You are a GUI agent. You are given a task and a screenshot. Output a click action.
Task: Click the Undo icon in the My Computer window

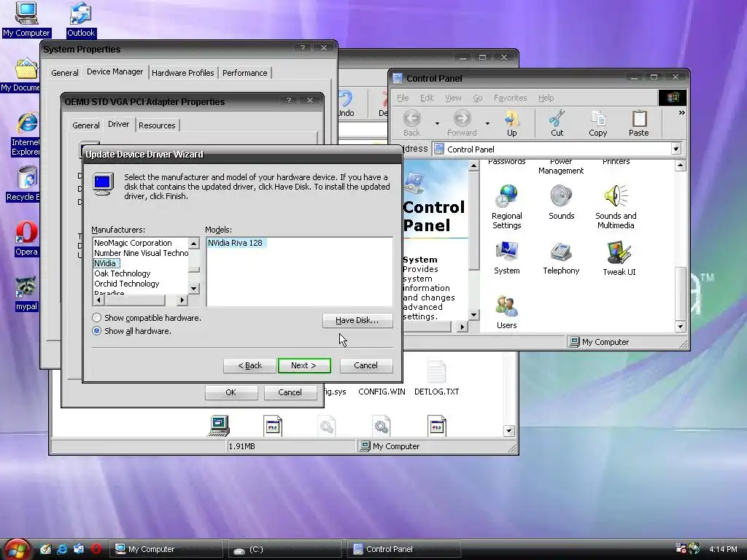pos(347,103)
